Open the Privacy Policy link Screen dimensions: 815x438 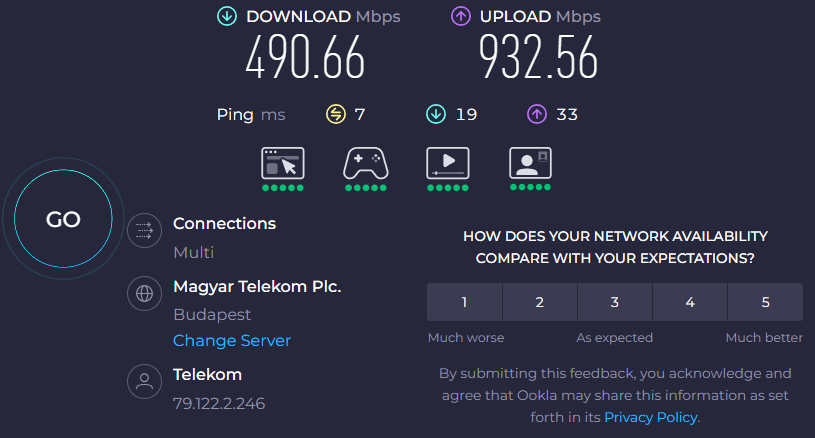[651, 417]
